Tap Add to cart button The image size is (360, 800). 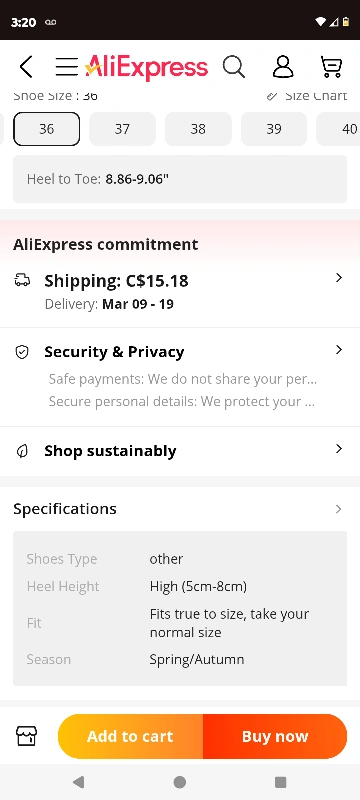click(x=131, y=736)
